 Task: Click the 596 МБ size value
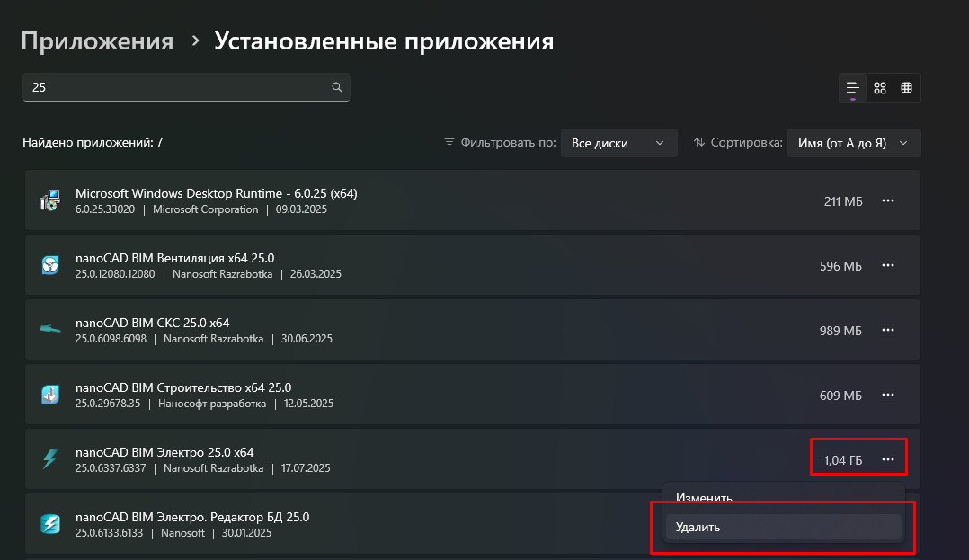pyautogui.click(x=840, y=266)
